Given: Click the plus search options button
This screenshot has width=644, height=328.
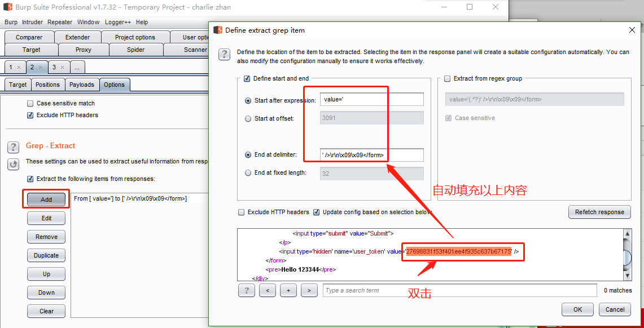Looking at the screenshot, I should pyautogui.click(x=288, y=290).
